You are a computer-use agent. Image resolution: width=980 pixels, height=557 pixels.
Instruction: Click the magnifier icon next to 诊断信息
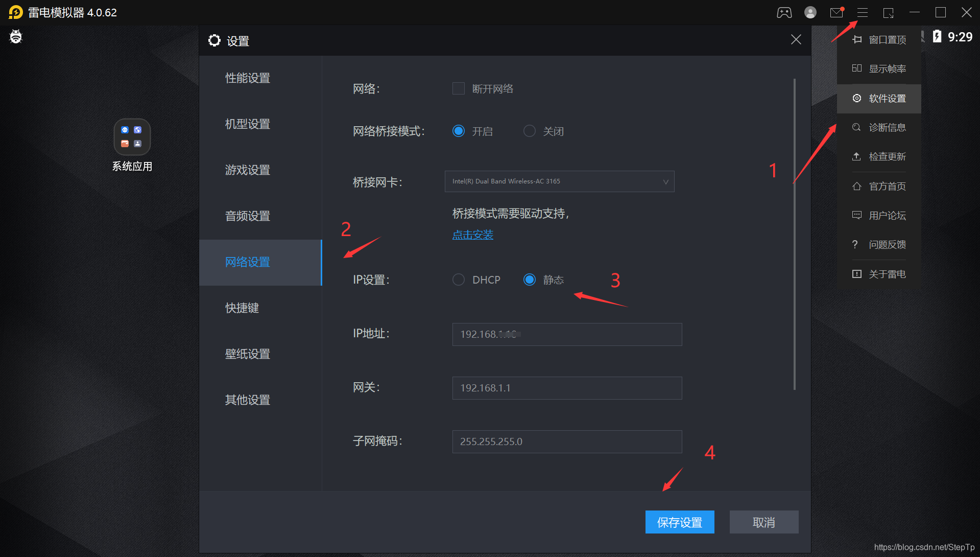857,127
